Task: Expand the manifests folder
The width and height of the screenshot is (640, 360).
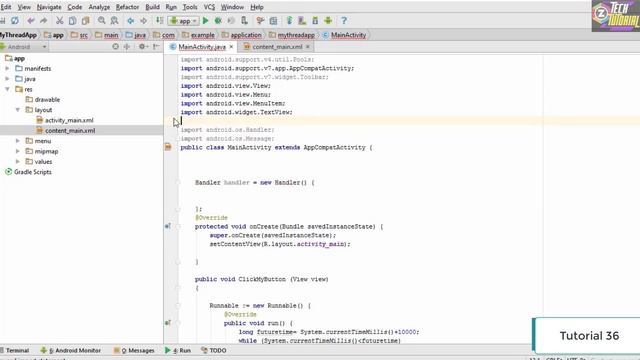Action: [7, 69]
